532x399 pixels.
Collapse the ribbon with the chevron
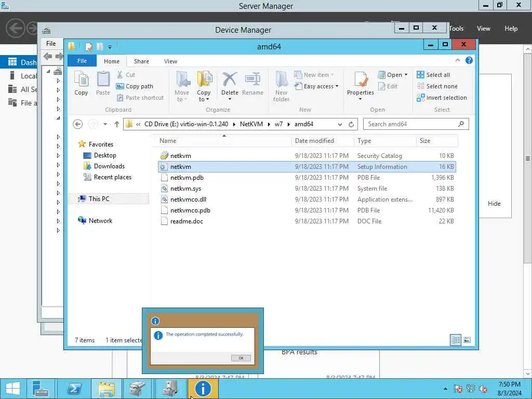coord(457,60)
